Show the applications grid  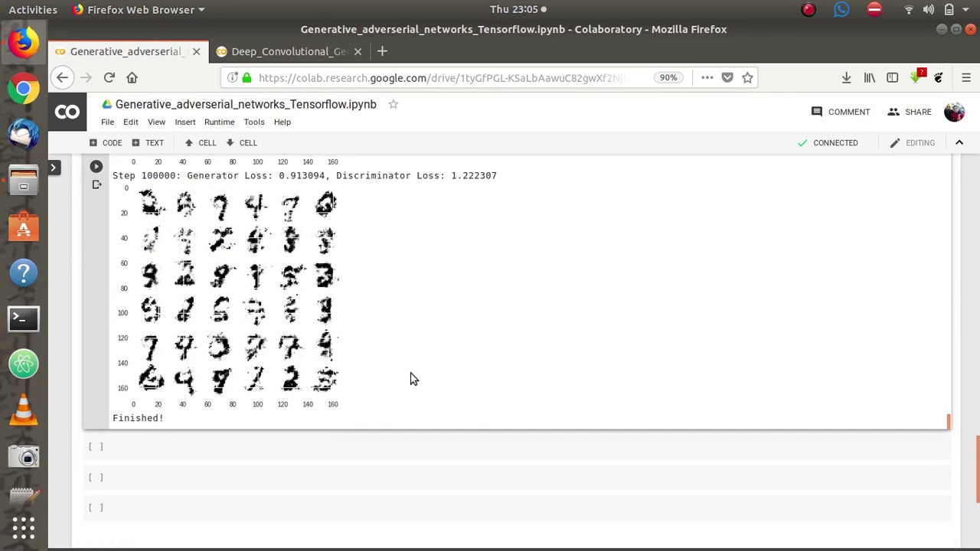(24, 528)
